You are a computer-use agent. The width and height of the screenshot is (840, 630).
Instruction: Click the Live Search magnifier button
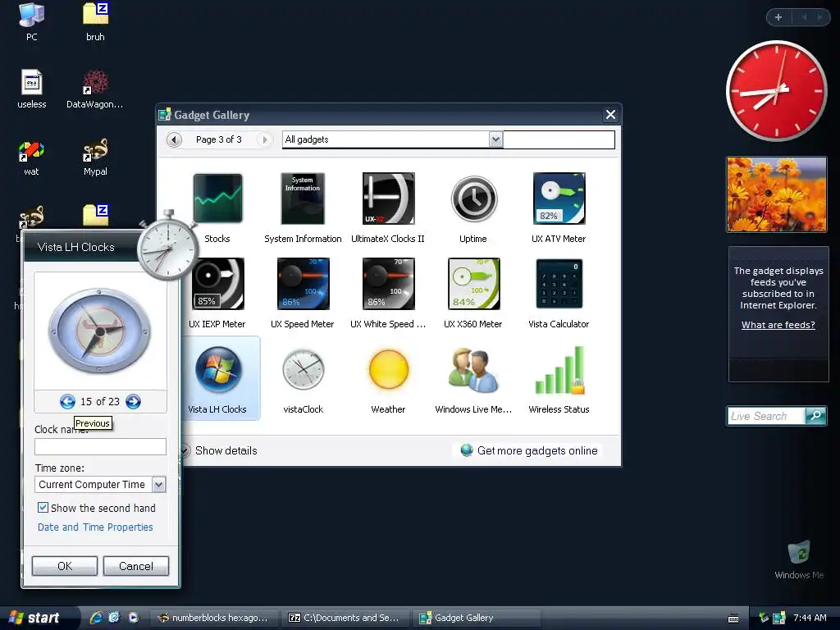point(816,416)
